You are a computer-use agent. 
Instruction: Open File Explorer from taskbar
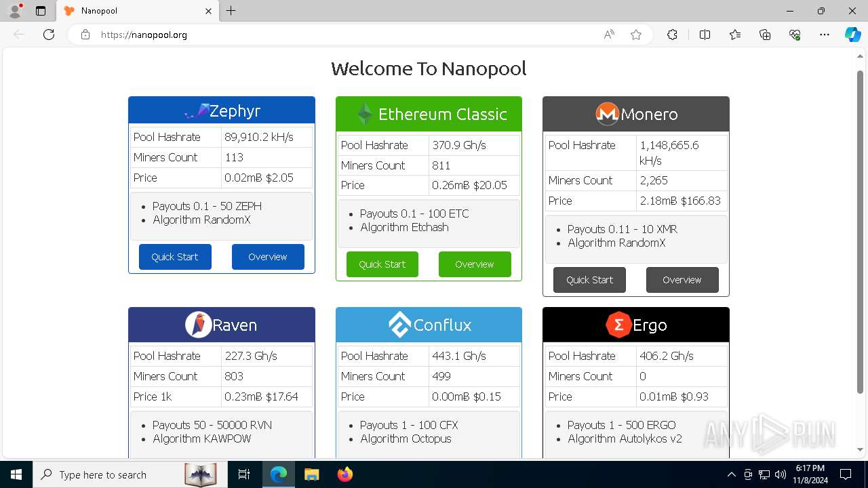311,474
